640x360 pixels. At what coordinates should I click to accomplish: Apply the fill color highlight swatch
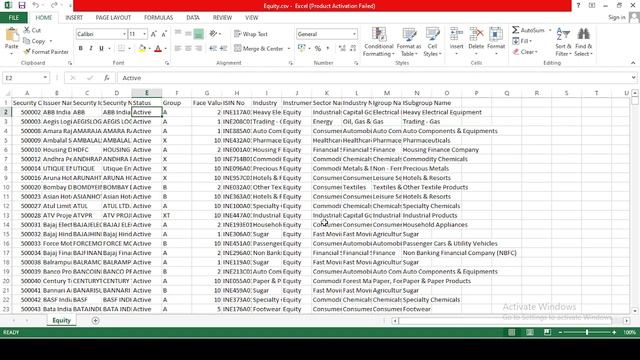(142, 49)
